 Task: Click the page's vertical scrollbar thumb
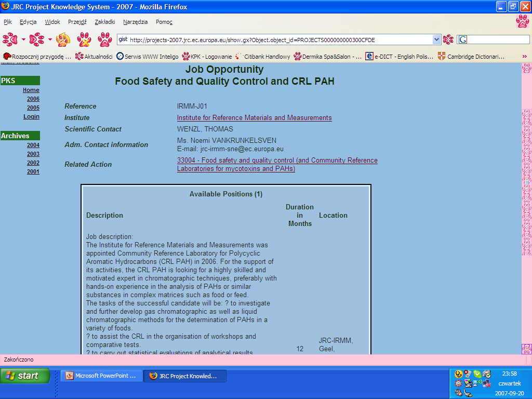[527, 182]
